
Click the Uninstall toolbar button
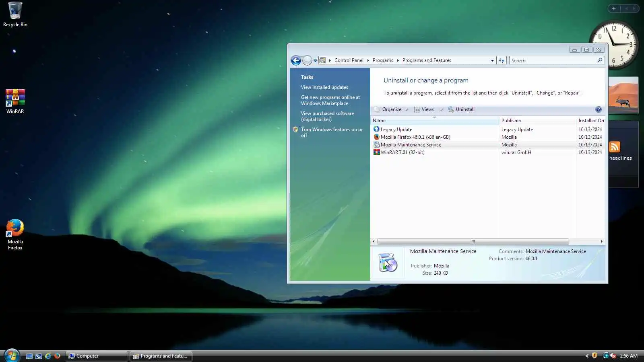(x=461, y=109)
